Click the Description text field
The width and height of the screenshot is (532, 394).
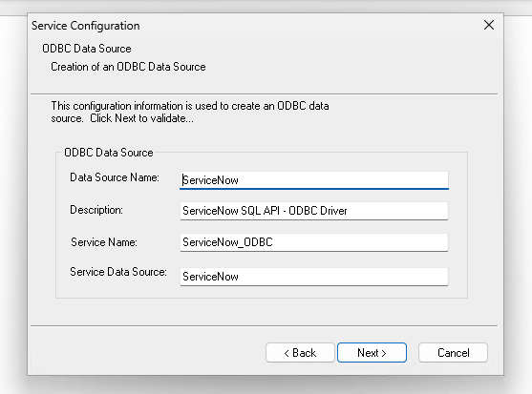(x=314, y=211)
